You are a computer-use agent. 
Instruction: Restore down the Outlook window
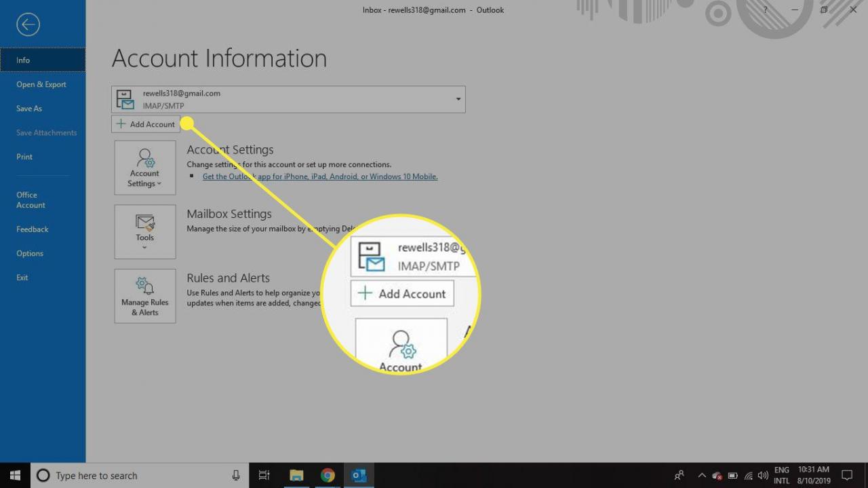click(824, 10)
